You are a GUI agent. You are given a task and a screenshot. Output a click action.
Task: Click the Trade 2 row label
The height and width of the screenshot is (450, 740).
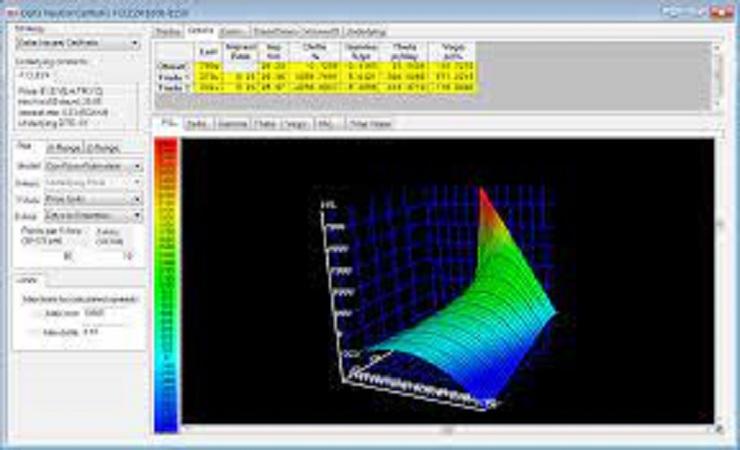click(173, 88)
